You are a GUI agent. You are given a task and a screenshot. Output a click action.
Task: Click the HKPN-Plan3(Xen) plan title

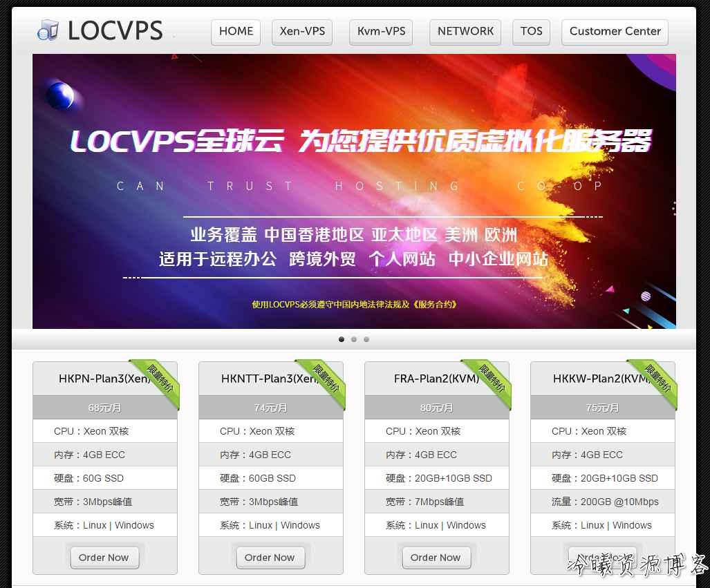[104, 379]
